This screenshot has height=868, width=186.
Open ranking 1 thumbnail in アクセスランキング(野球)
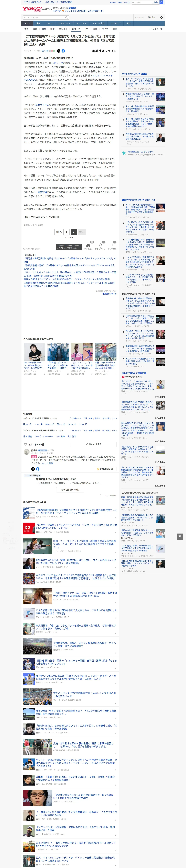(160, 82)
